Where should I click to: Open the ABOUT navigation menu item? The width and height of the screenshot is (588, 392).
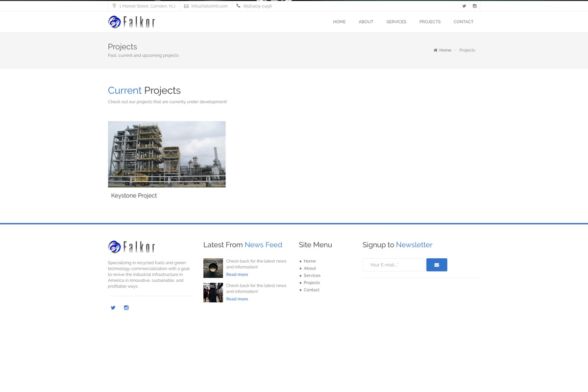(x=366, y=22)
